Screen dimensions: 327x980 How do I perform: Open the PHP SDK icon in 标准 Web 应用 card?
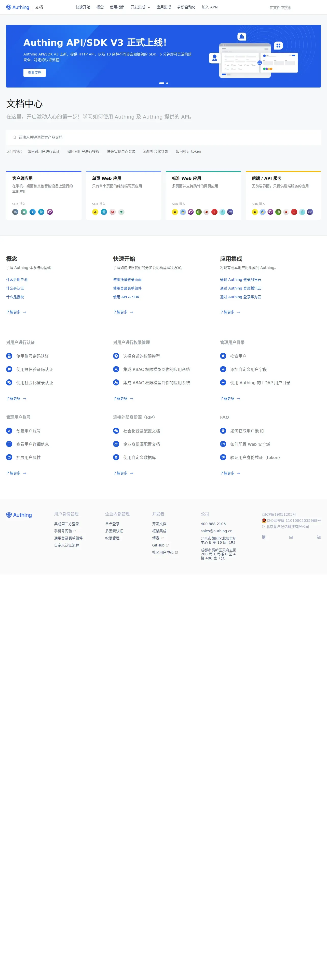(x=230, y=212)
